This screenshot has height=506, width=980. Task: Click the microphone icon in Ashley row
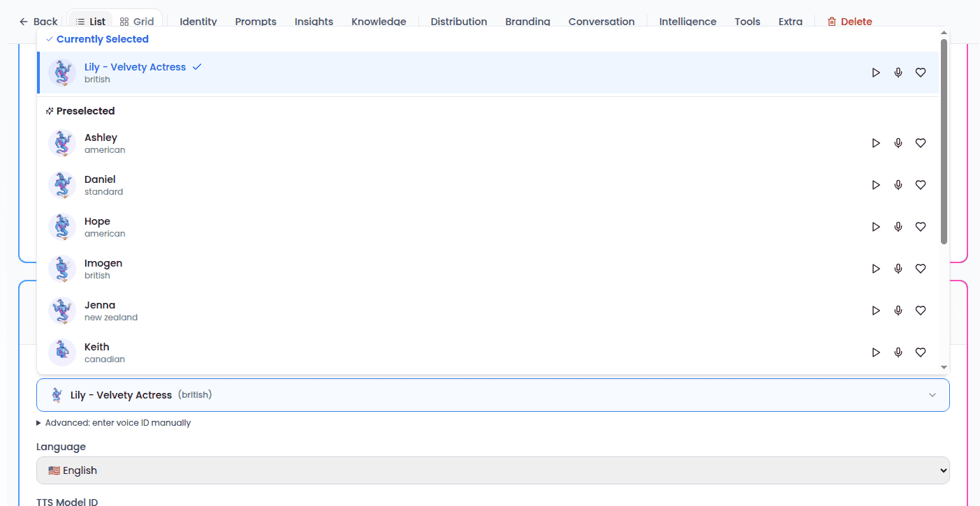[x=898, y=143]
